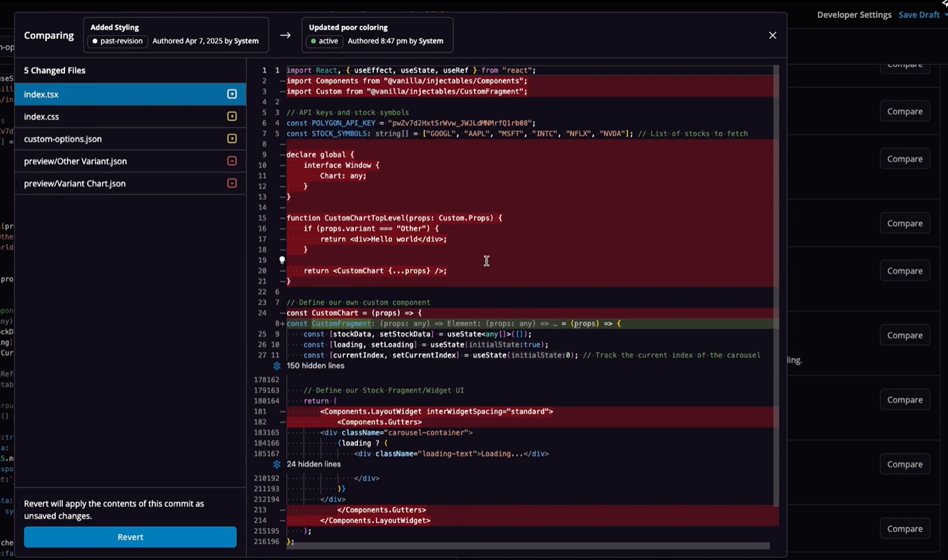The image size is (948, 560).
Task: Click the "return <div>Hello world</div>;" line
Action: coord(384,239)
